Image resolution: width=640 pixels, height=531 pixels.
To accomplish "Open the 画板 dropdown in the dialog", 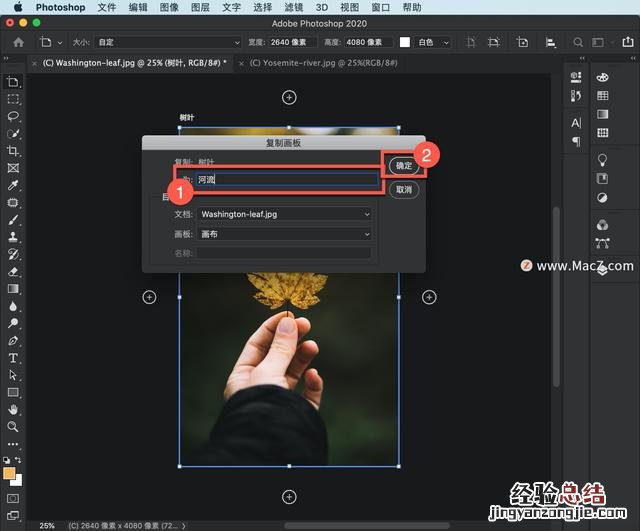I will pyautogui.click(x=284, y=234).
